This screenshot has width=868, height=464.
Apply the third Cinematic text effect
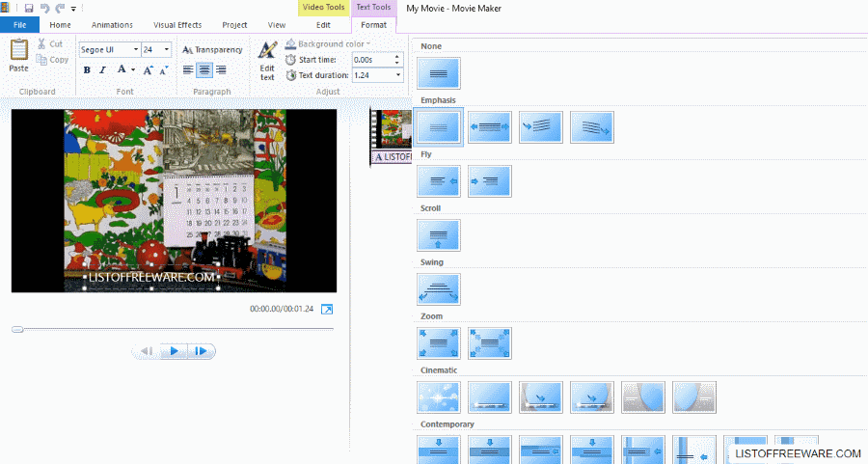[x=541, y=397]
